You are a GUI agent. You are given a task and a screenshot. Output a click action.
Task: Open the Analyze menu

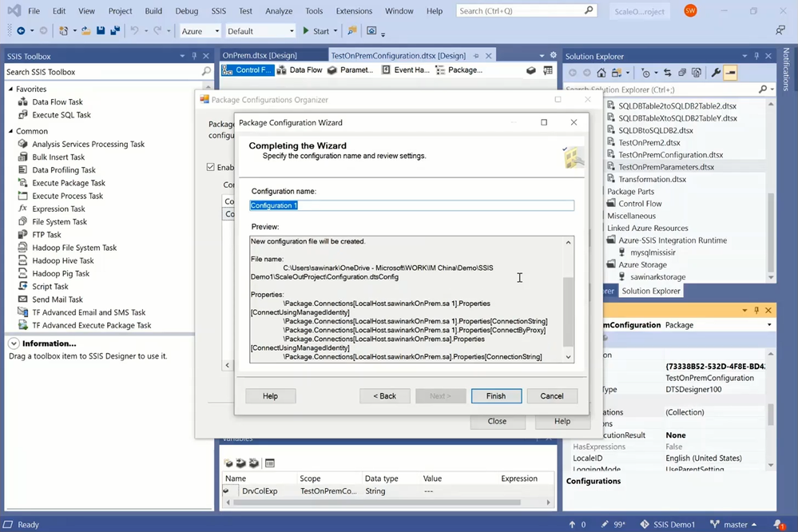pyautogui.click(x=279, y=10)
